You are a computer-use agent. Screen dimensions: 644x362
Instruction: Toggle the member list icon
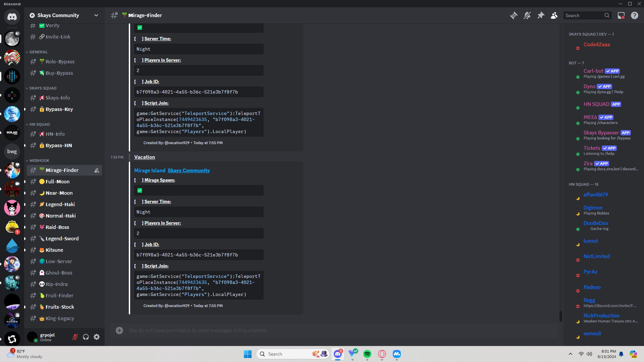coord(554,15)
